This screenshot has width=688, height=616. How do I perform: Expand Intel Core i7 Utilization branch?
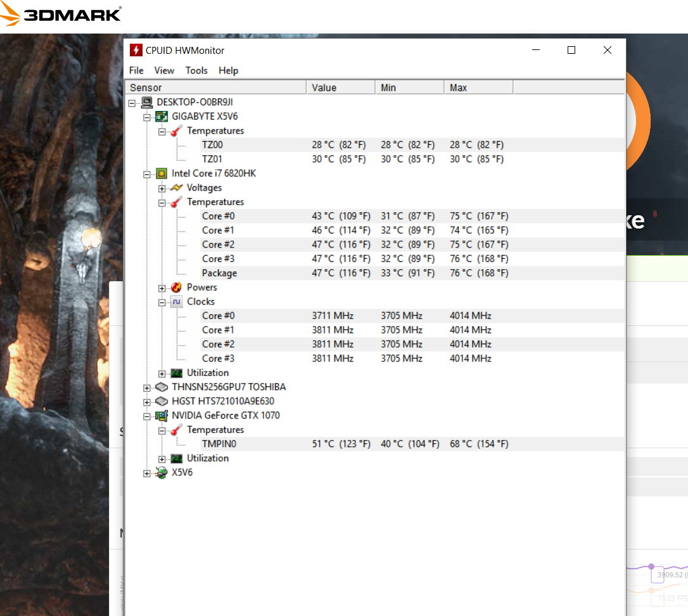162,374
